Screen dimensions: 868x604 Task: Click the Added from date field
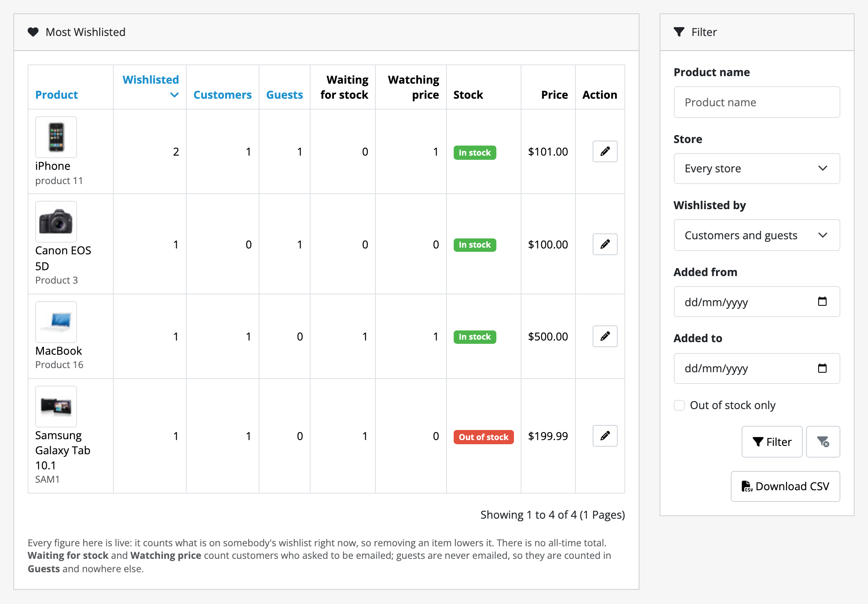click(x=757, y=302)
